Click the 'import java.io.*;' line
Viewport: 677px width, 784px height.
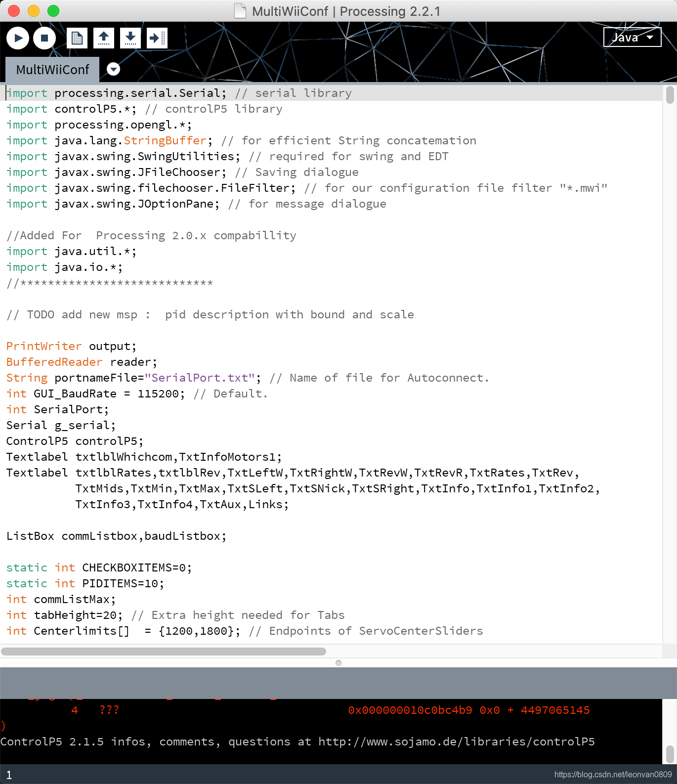[65, 267]
